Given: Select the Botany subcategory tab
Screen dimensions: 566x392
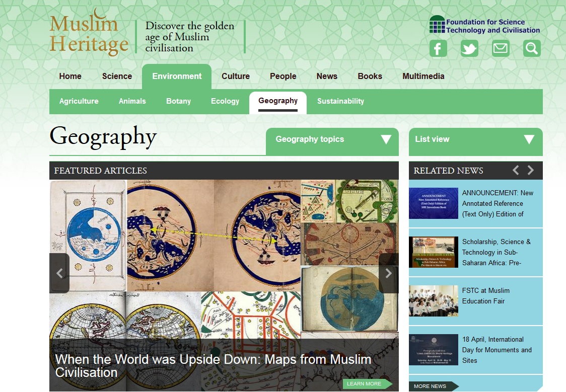Looking at the screenshot, I should coord(178,101).
